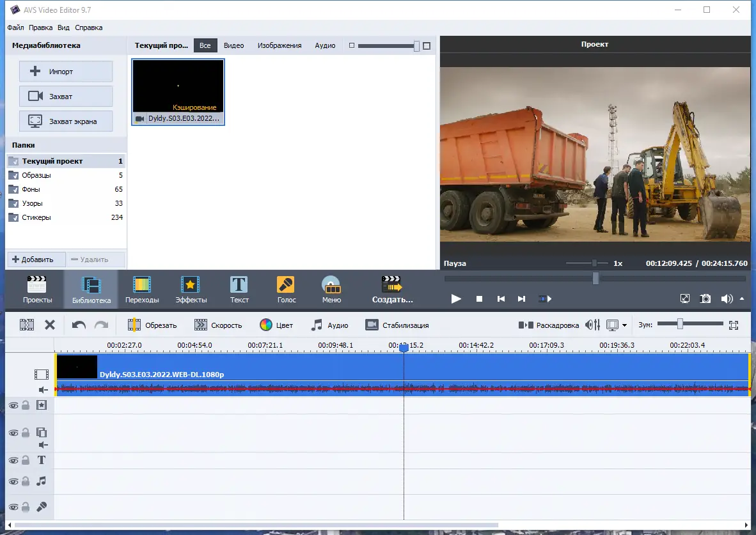Hide the text track using eye icon
756x535 pixels.
pyautogui.click(x=13, y=460)
